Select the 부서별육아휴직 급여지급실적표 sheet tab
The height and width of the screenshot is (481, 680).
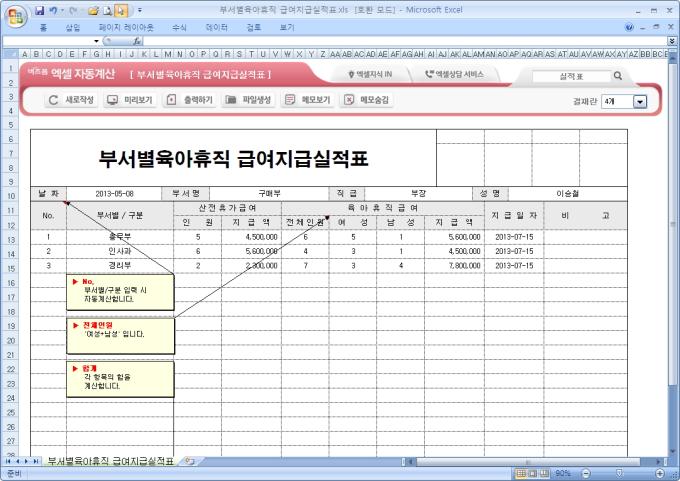[x=111, y=461]
